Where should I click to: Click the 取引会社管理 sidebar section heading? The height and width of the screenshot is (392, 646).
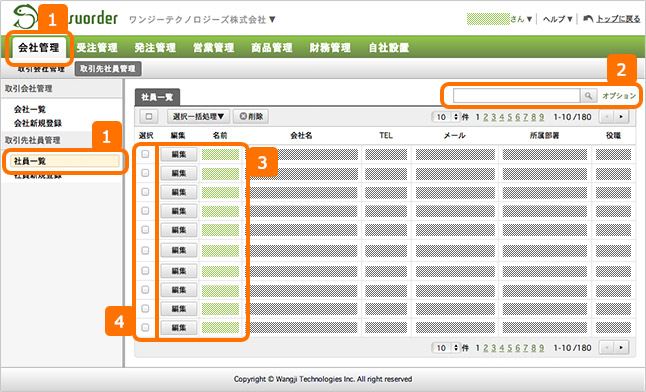pyautogui.click(x=28, y=89)
